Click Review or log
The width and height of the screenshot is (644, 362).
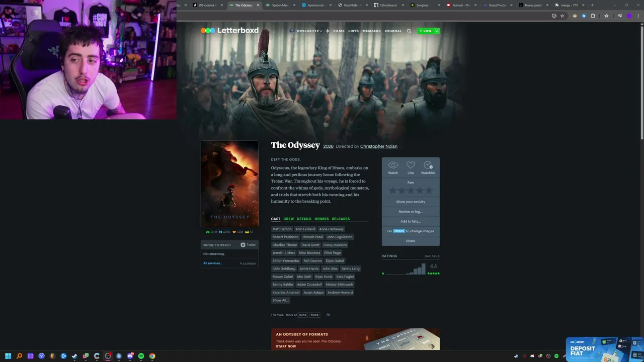(411, 212)
